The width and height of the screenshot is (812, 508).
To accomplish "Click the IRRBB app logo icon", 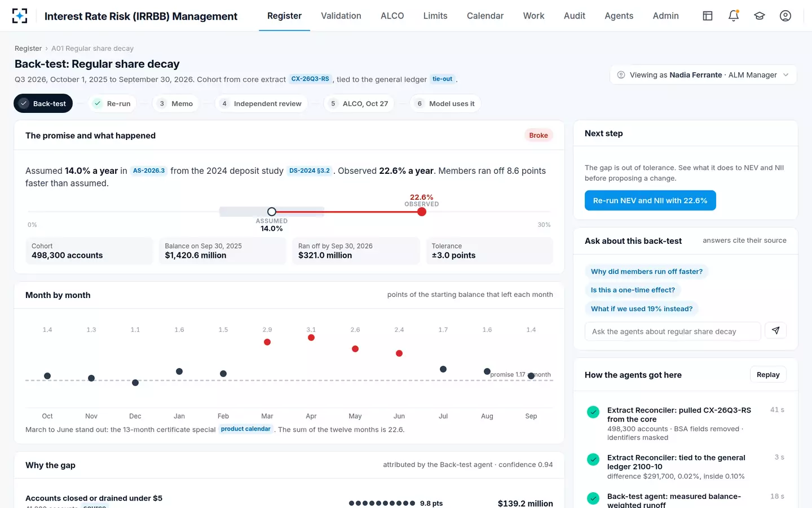I will tap(20, 16).
